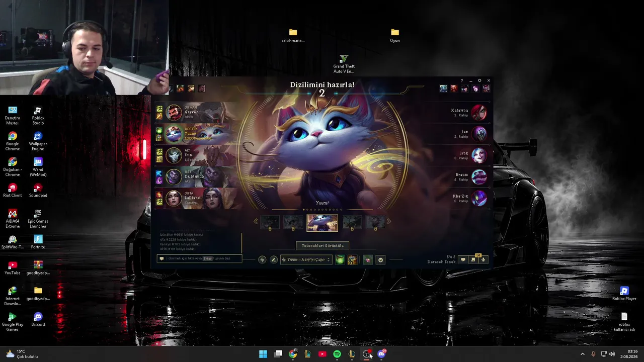Open the notifications panel icon with badge
The width and height of the screenshot is (644, 362).
(x=473, y=259)
